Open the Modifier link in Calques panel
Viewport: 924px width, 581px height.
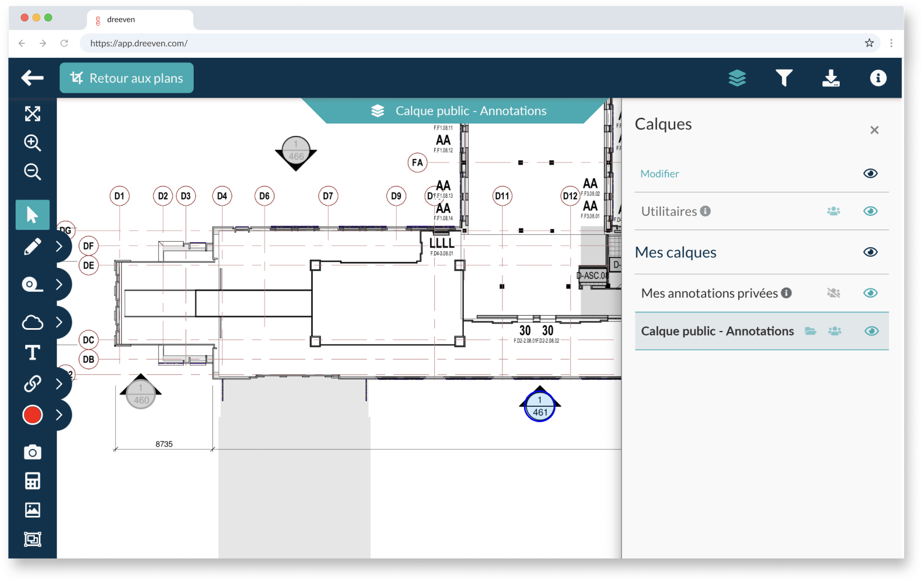659,173
